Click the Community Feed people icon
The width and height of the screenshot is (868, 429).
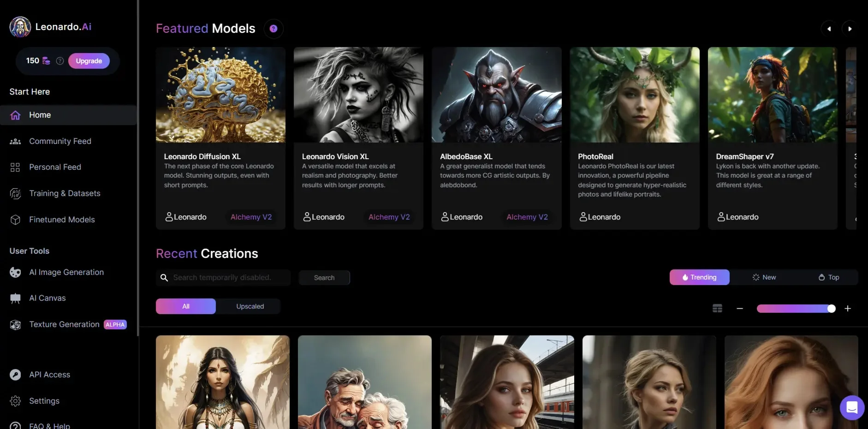coord(15,142)
